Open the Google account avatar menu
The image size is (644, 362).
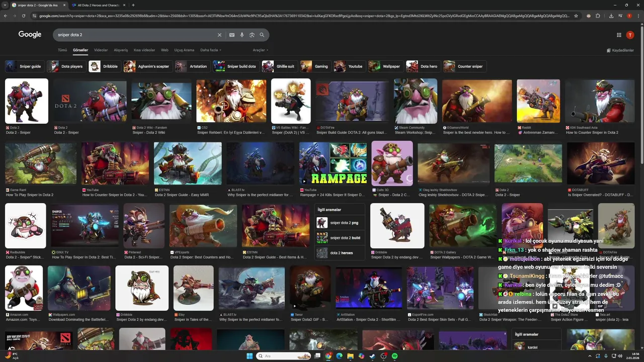tap(630, 35)
